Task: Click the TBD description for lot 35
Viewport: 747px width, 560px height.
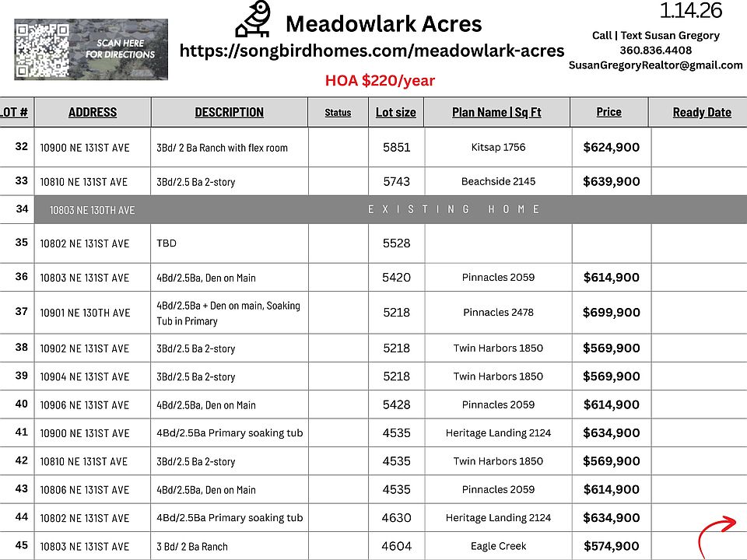Action: (x=167, y=243)
